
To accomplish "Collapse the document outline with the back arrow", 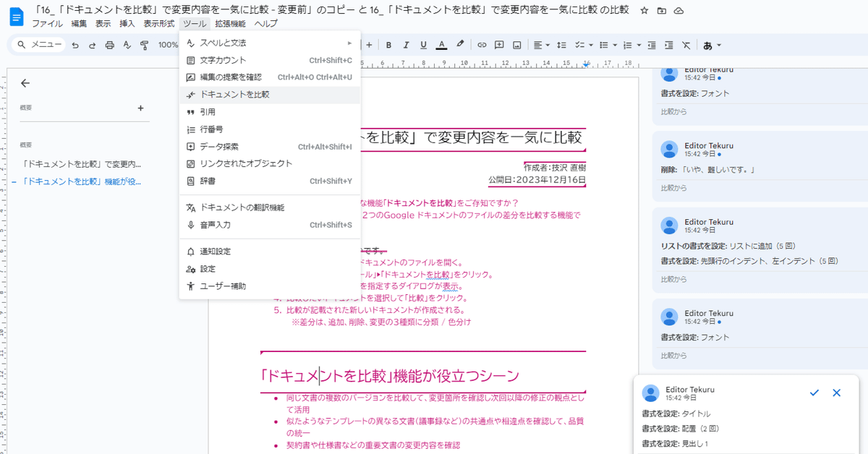I will pos(25,83).
